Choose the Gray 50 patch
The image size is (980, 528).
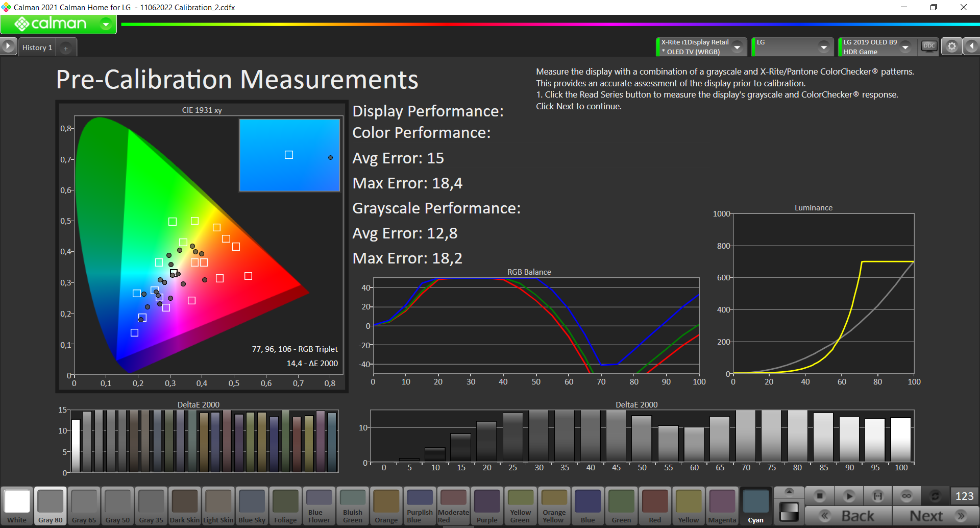click(x=118, y=506)
